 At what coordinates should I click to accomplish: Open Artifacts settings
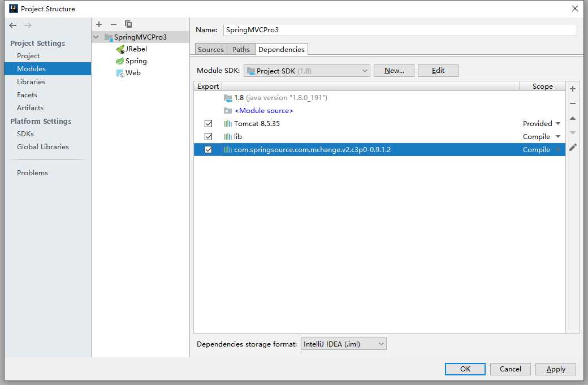click(30, 108)
